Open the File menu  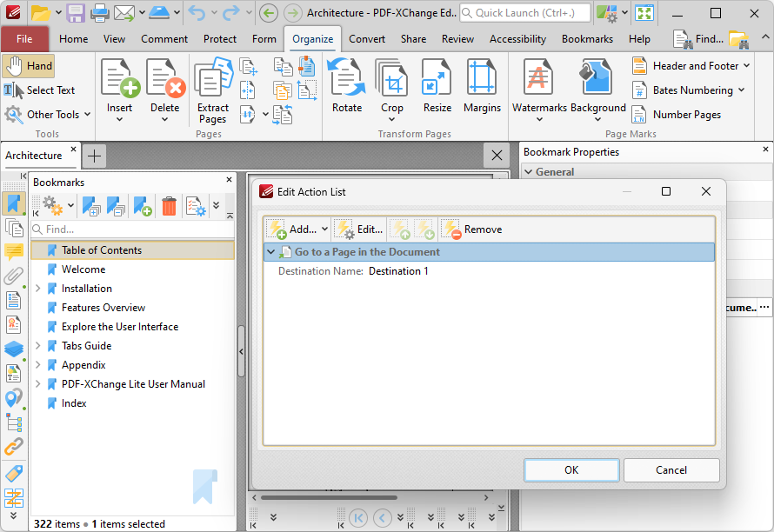pos(24,39)
